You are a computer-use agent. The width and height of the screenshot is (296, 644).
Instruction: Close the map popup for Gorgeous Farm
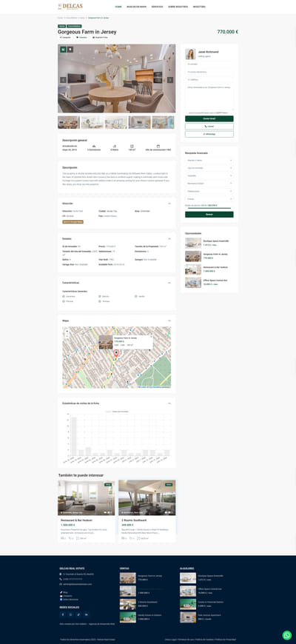pos(151,337)
